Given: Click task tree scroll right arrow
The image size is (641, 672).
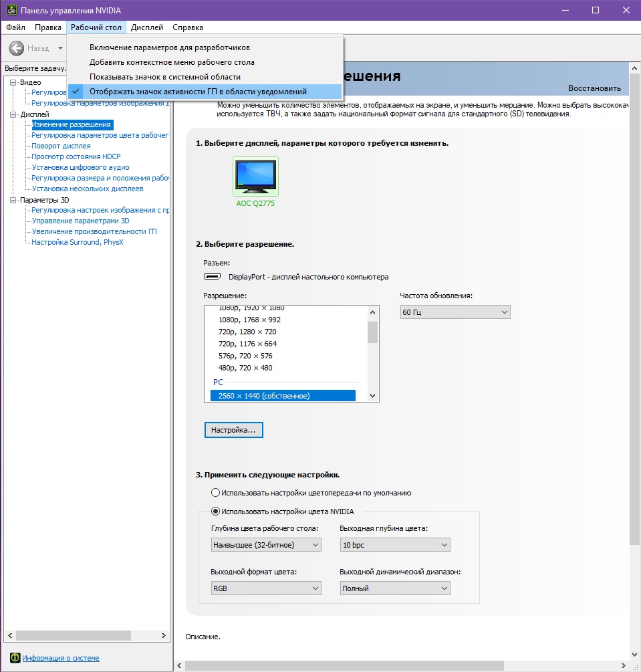Looking at the screenshot, I should click(x=164, y=636).
